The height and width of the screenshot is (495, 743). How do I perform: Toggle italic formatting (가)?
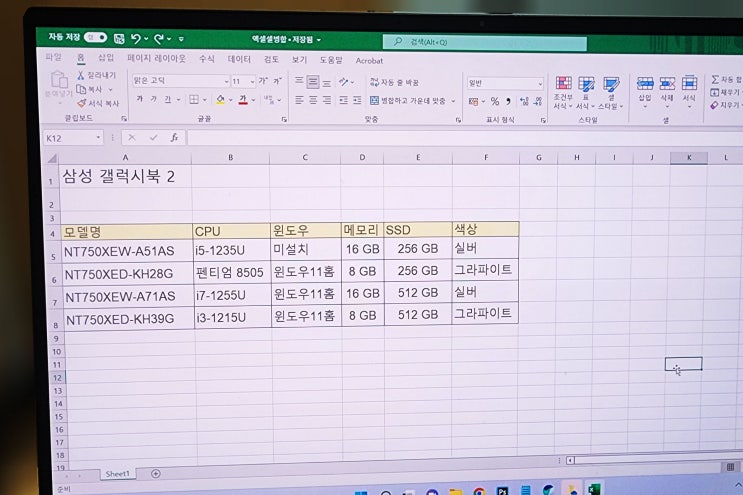[154, 99]
